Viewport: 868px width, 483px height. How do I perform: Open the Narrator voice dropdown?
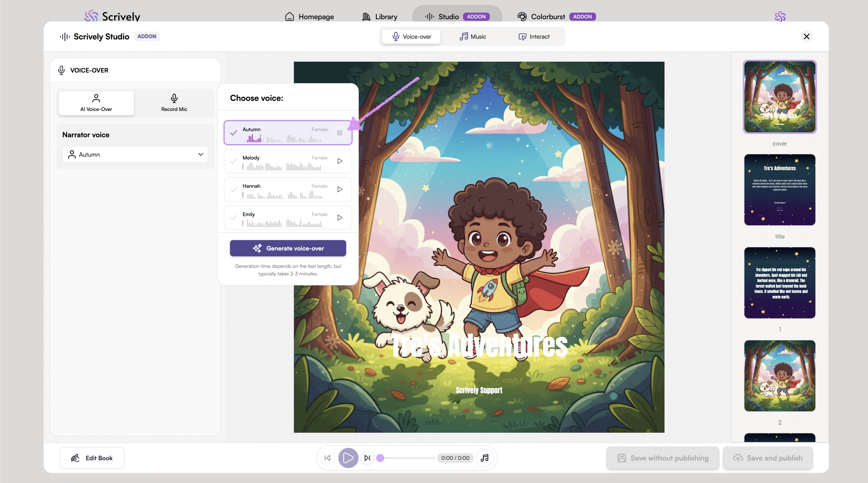pos(135,154)
